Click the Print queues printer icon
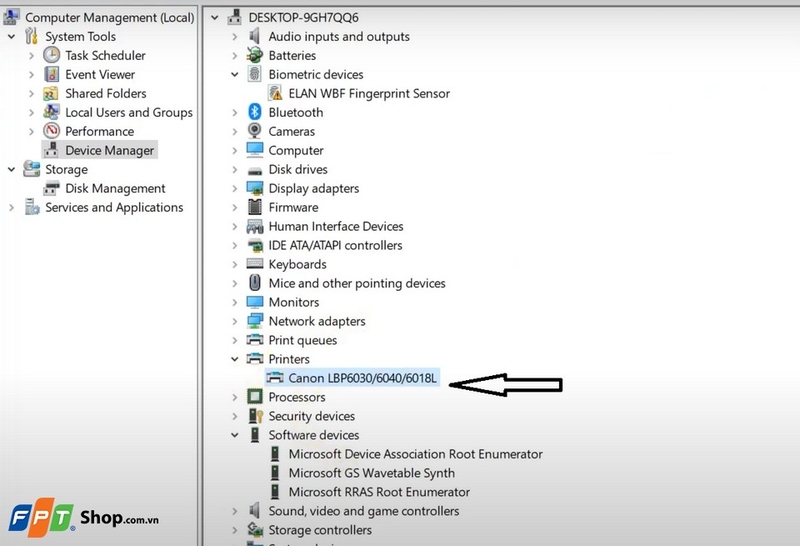Screen dimensions: 800x546 coord(255,340)
